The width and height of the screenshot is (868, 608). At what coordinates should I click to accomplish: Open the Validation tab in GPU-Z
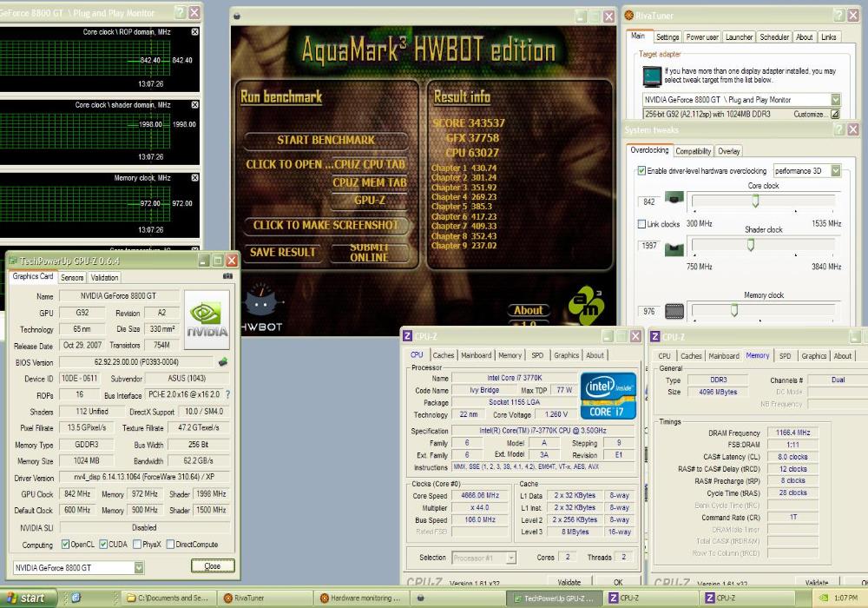104,277
